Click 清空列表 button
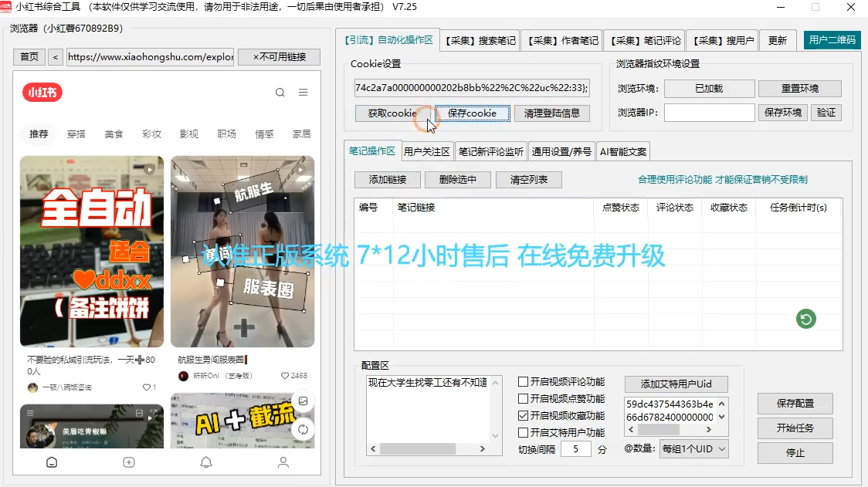 tap(529, 180)
